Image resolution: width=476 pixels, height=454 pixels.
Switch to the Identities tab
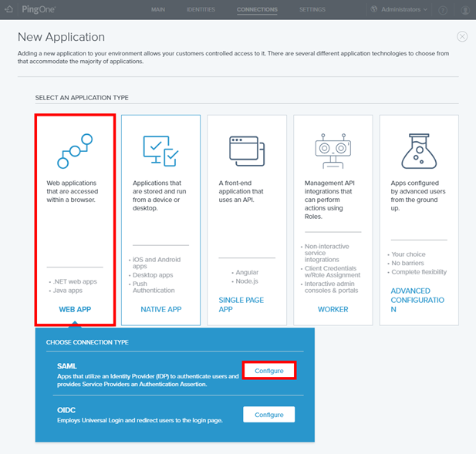[x=201, y=10]
